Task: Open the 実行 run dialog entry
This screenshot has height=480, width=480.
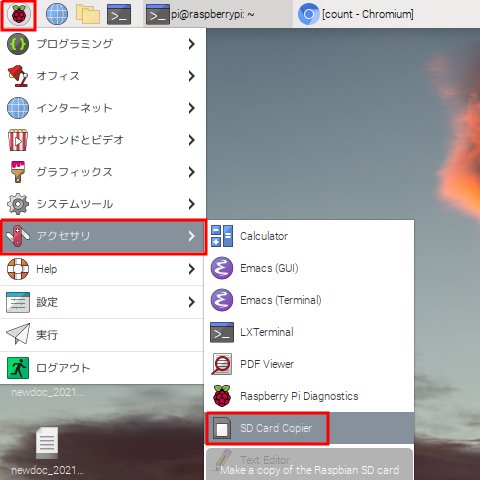Action: 102,334
